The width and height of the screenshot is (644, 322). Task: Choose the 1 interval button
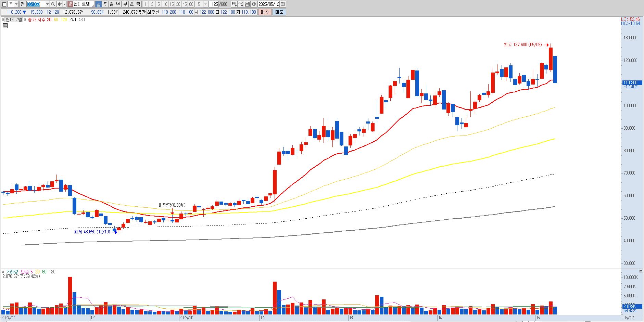[146, 4]
